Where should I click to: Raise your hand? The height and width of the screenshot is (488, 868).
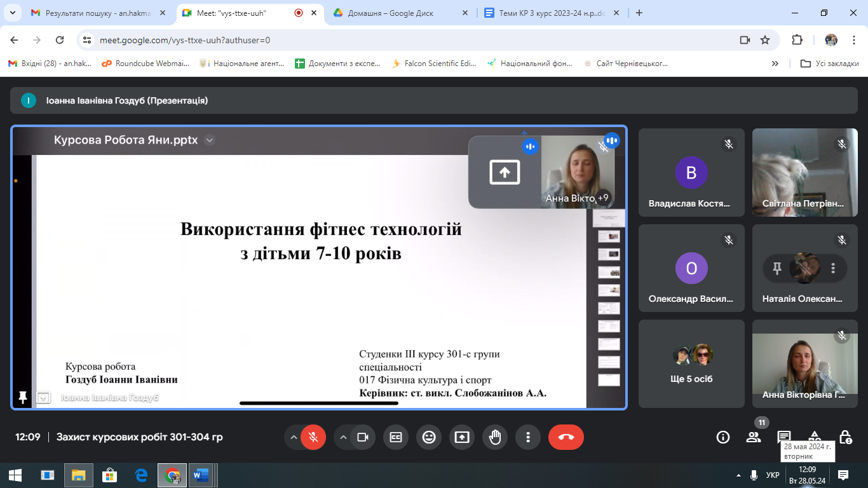point(495,437)
